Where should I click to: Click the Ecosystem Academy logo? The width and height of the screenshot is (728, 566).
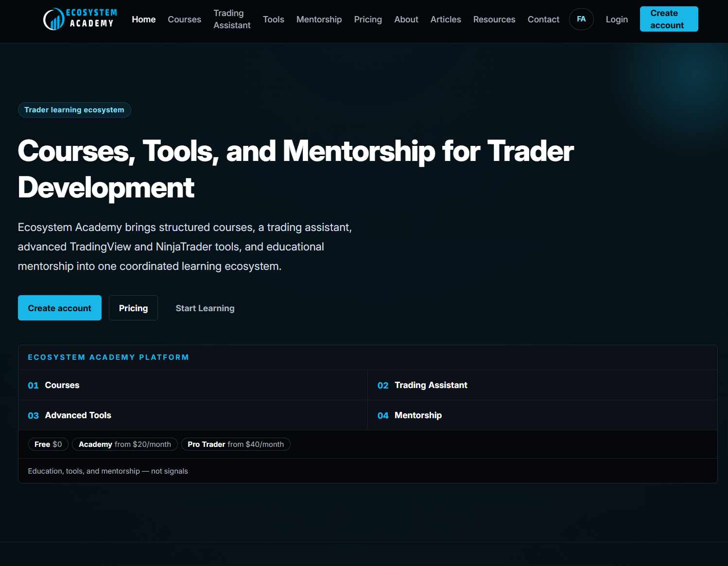[x=80, y=19]
